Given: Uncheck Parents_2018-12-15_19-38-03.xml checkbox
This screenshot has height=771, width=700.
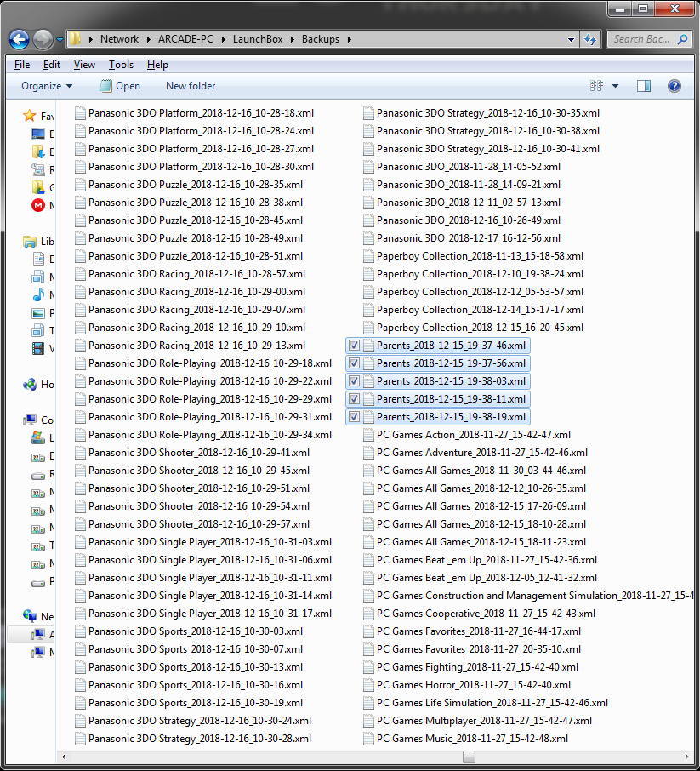Looking at the screenshot, I should click(x=354, y=381).
